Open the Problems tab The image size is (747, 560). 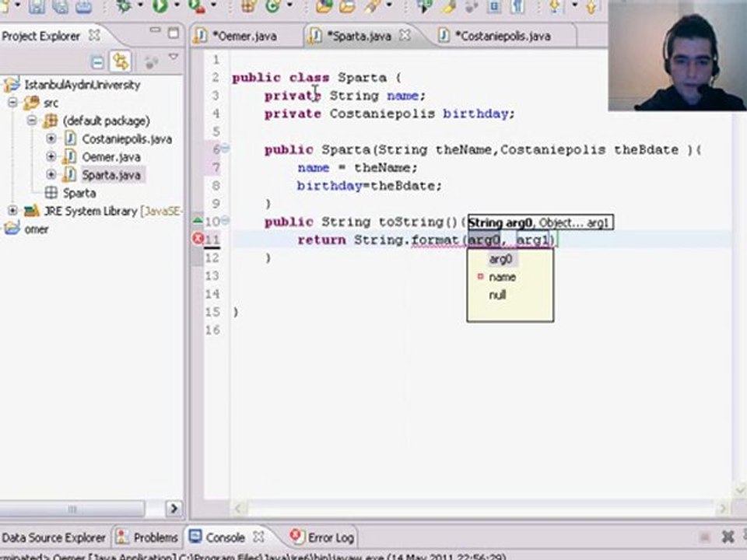pos(148,537)
